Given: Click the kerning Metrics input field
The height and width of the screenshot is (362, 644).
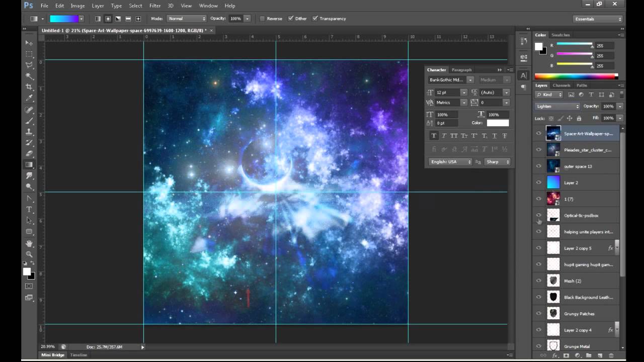Looking at the screenshot, I should pyautogui.click(x=447, y=103).
